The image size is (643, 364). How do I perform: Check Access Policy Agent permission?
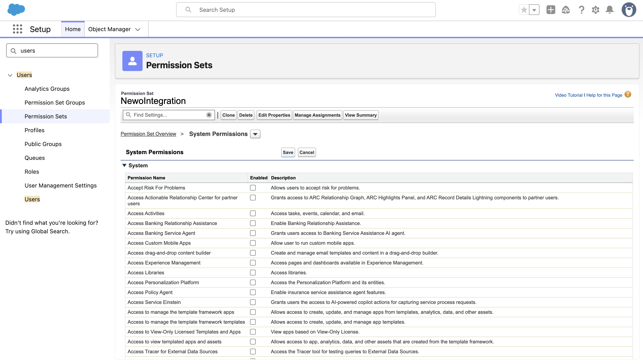253,293
